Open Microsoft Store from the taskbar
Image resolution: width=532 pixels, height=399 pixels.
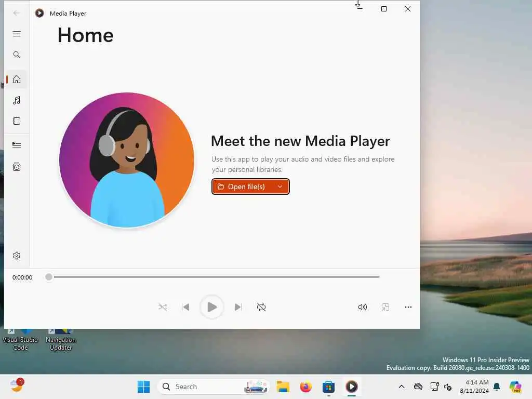click(328, 387)
